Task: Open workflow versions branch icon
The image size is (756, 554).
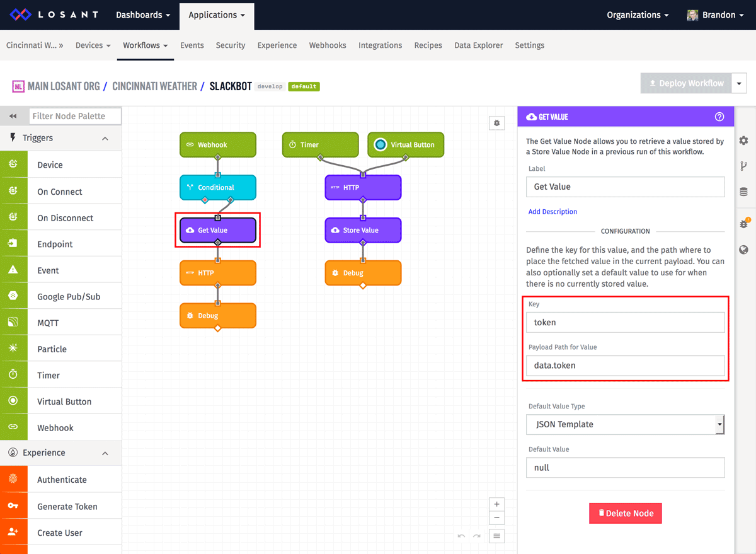Action: coord(744,166)
